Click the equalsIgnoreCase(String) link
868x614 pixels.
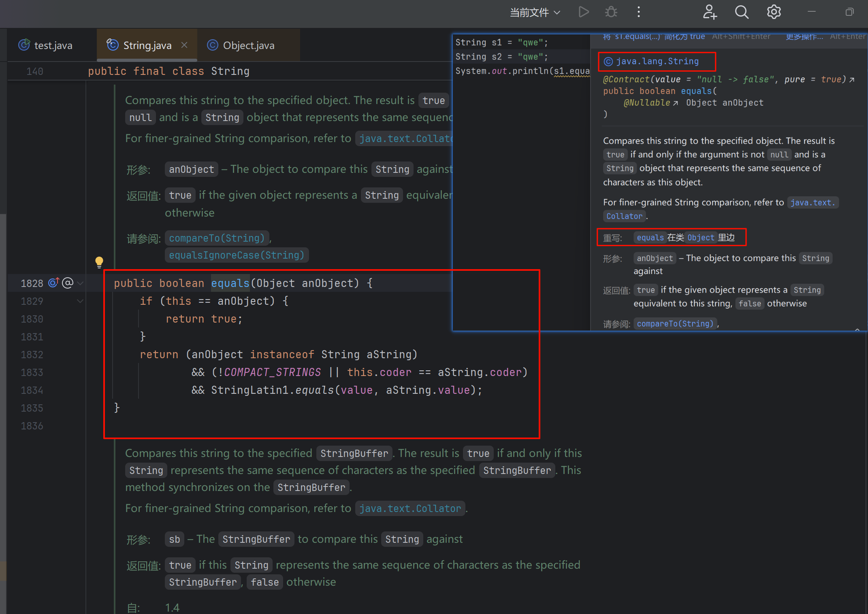pyautogui.click(x=237, y=255)
